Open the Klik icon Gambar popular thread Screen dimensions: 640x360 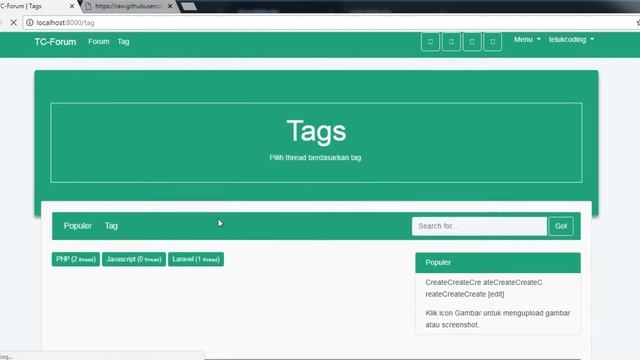click(x=498, y=319)
